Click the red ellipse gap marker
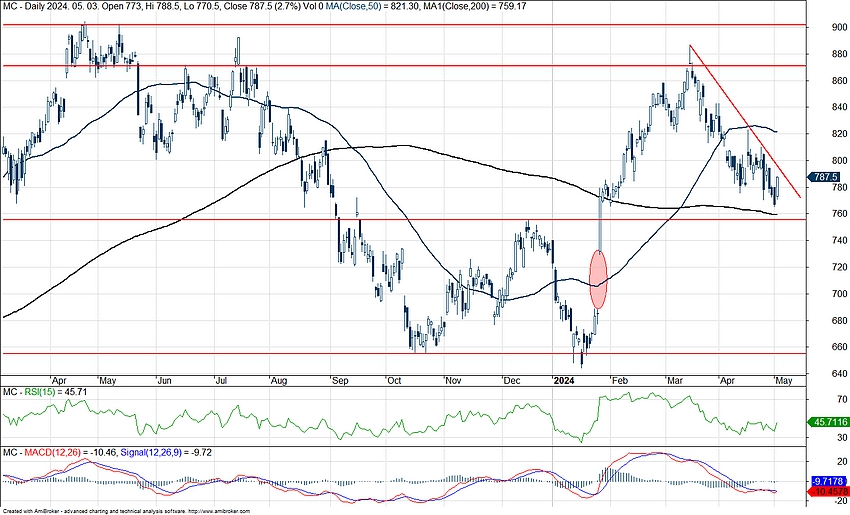 [599, 279]
